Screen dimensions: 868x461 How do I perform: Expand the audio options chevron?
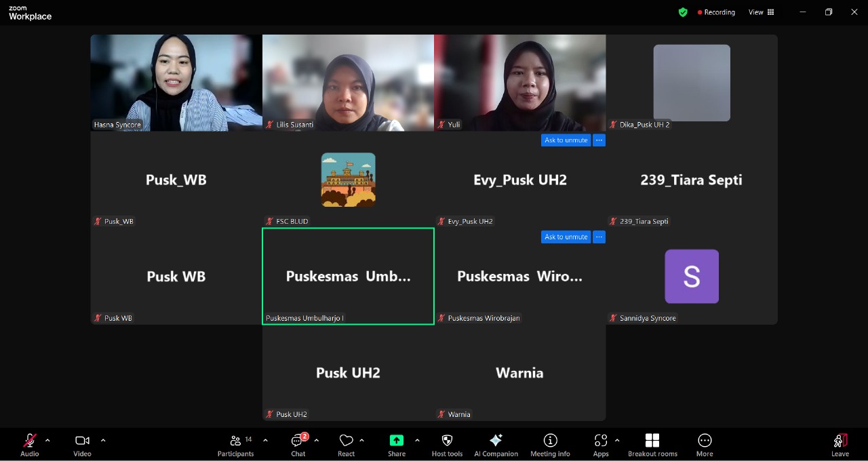[47, 440]
